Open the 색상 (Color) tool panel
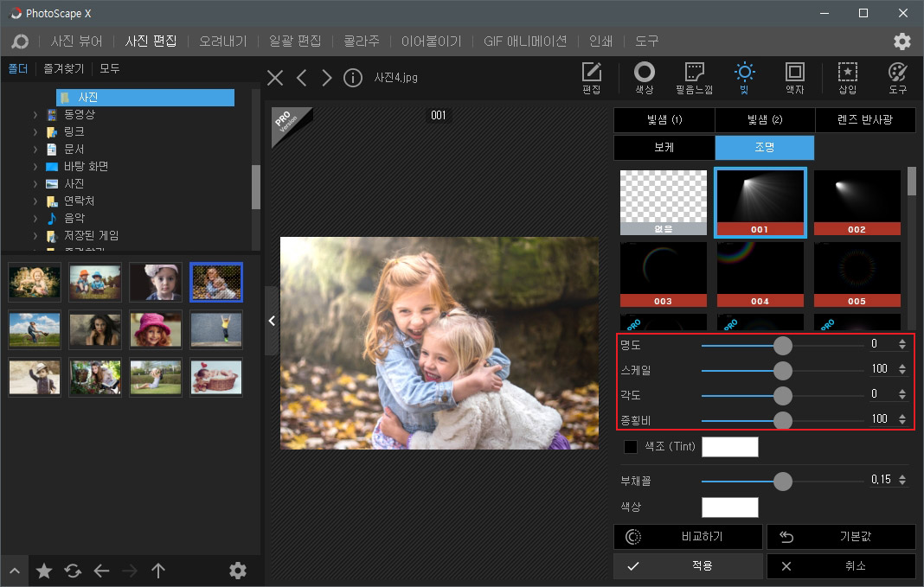The image size is (924, 587). pyautogui.click(x=644, y=78)
